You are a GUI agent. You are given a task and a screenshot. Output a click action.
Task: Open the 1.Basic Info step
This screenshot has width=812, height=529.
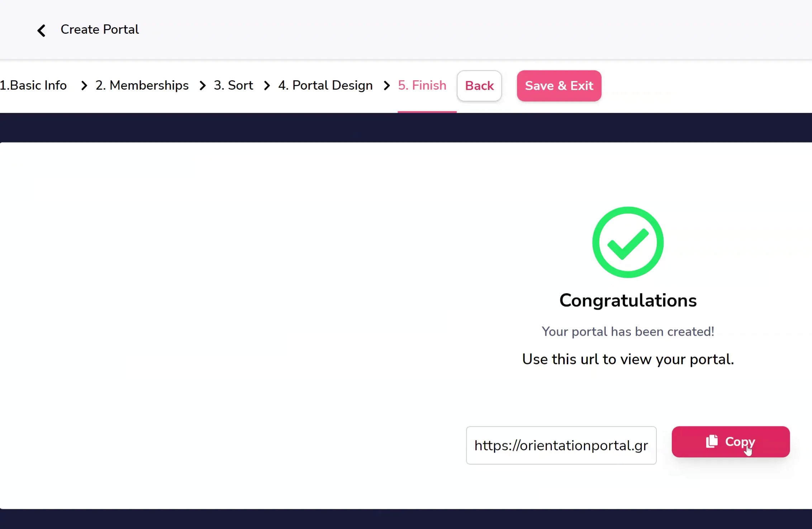point(33,85)
